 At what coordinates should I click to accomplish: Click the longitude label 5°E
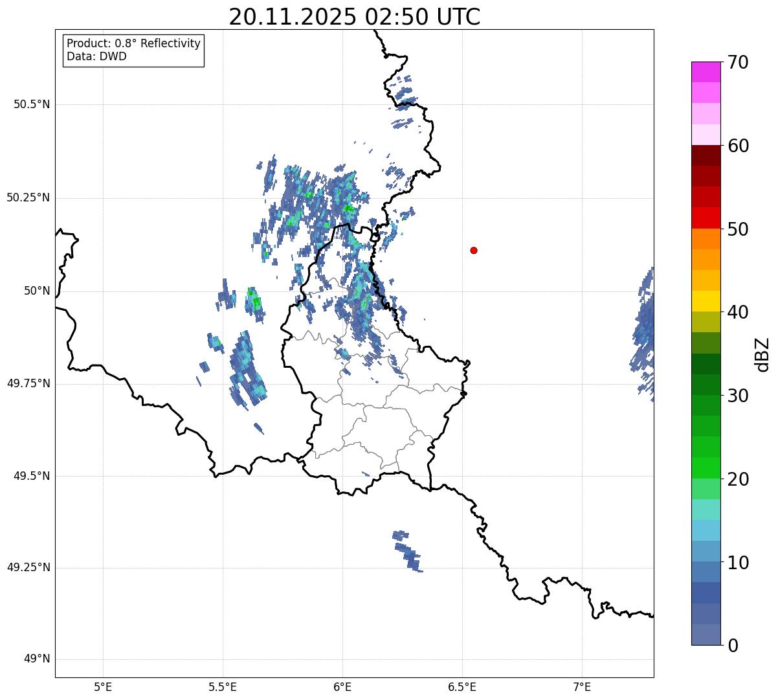coord(103,687)
